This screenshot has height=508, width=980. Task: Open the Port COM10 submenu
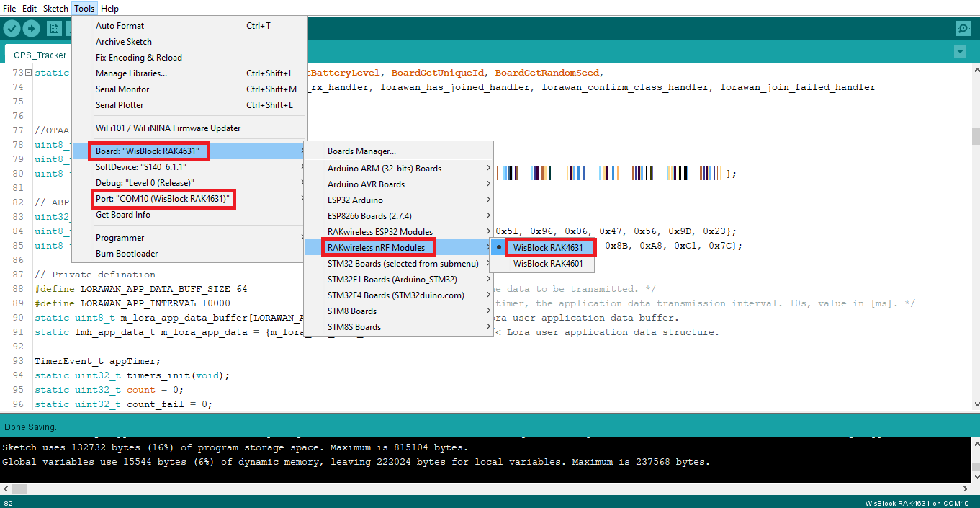(164, 199)
